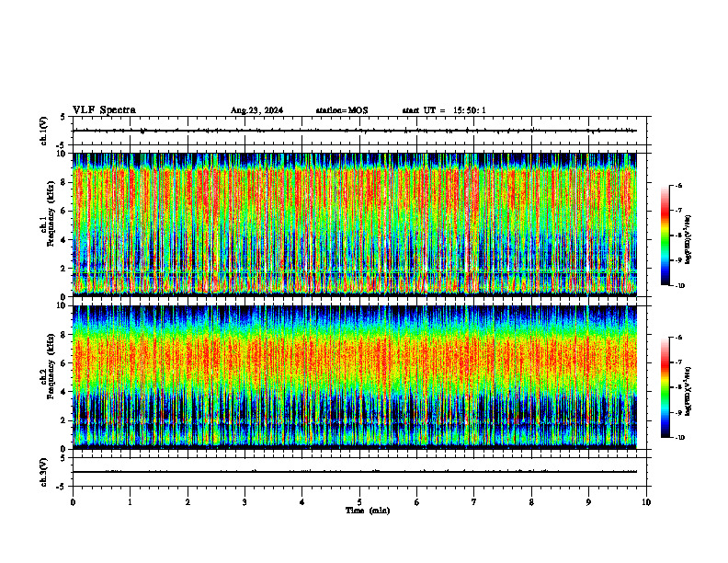728x563 pixels.
Task: Click the 'VLF Spectra' plot title
Action: 104,110
